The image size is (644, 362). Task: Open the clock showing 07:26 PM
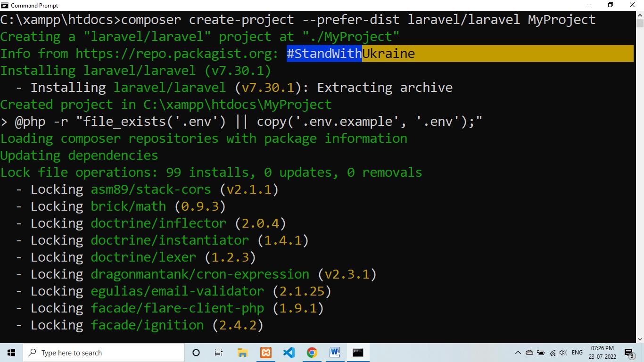click(603, 353)
